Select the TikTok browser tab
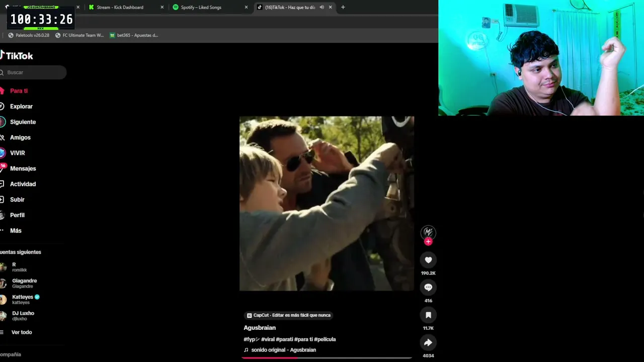This screenshot has height=362, width=644. [294, 7]
